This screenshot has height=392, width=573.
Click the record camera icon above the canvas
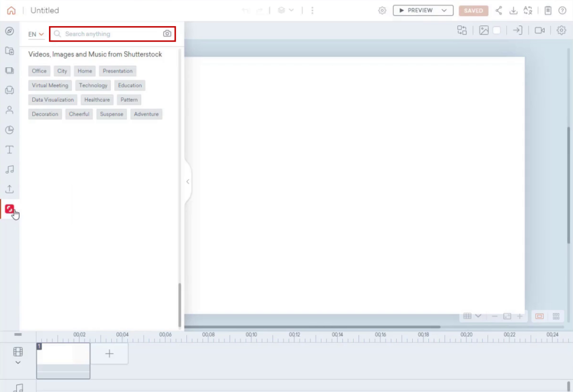coord(539,30)
